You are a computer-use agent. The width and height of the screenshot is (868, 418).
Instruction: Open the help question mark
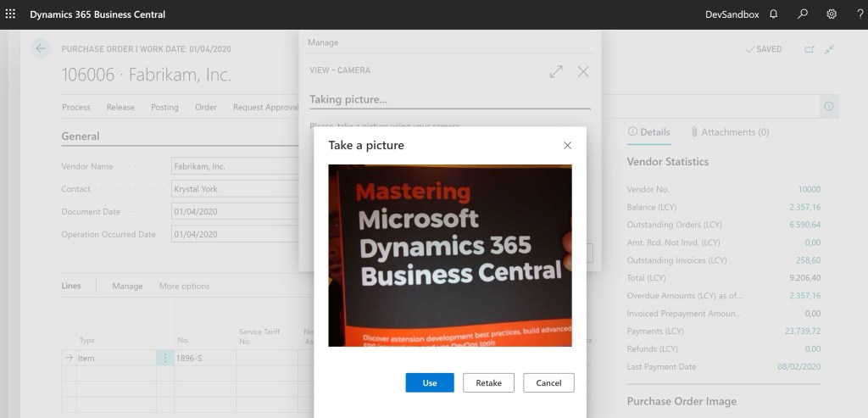tap(859, 14)
